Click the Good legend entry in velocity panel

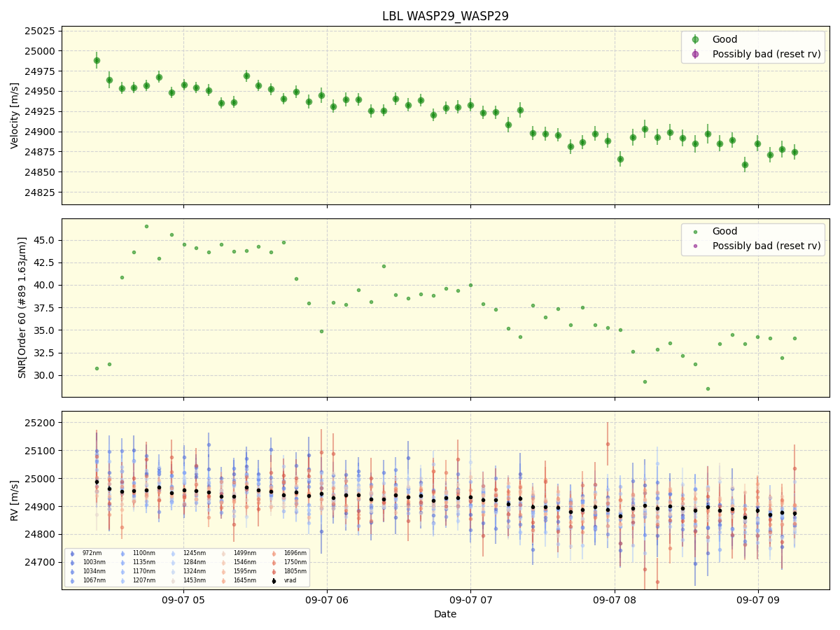(x=724, y=39)
